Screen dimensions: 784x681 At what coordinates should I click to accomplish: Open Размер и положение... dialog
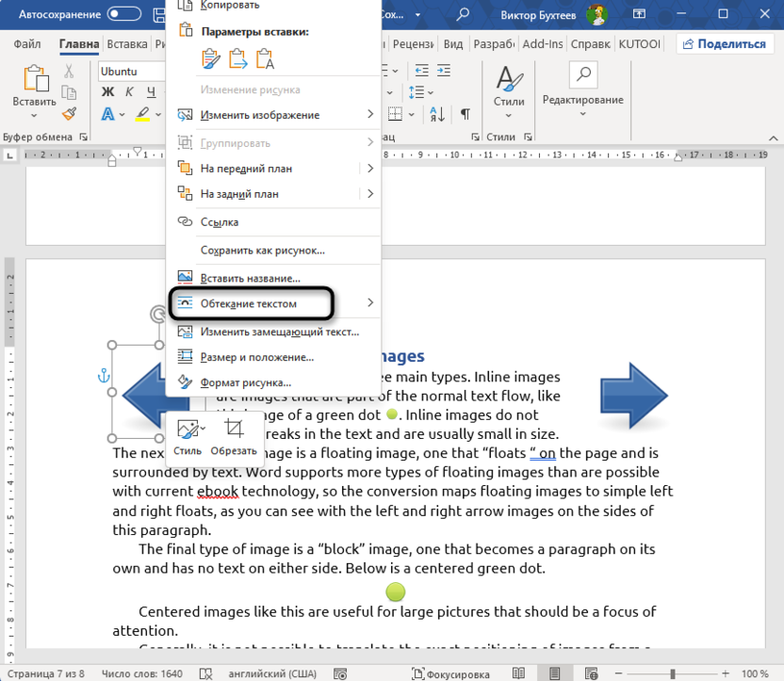pos(274,357)
